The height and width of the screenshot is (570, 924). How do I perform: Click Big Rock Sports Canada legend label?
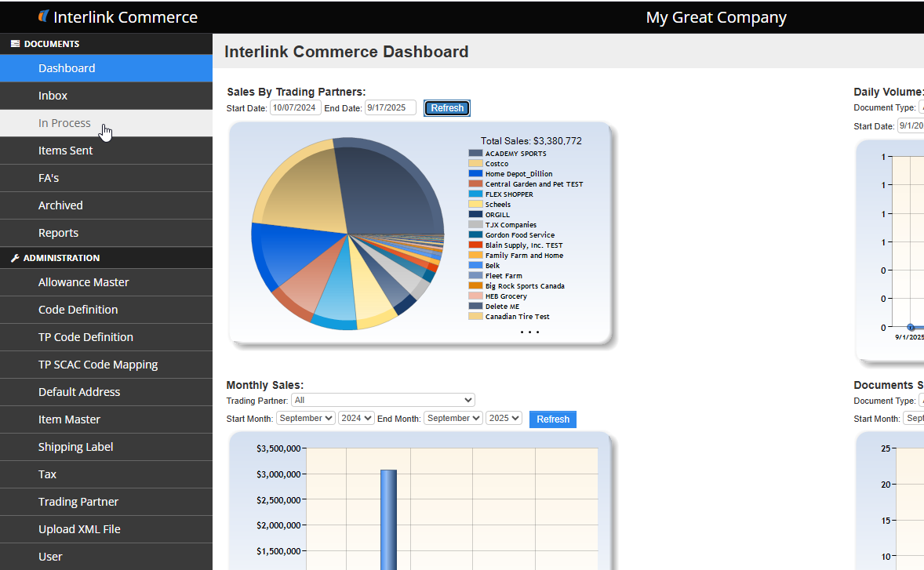[x=525, y=286]
